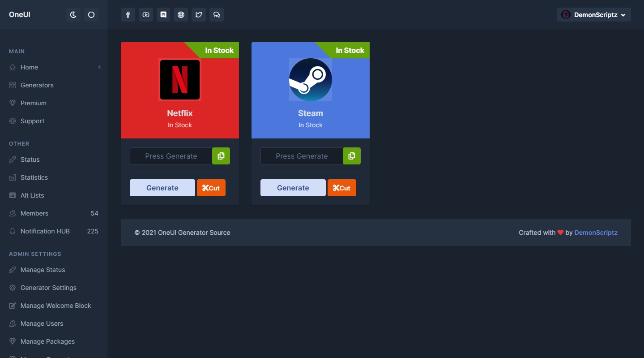Click the Steam Press Generate field
The width and height of the screenshot is (644, 358).
[302, 156]
